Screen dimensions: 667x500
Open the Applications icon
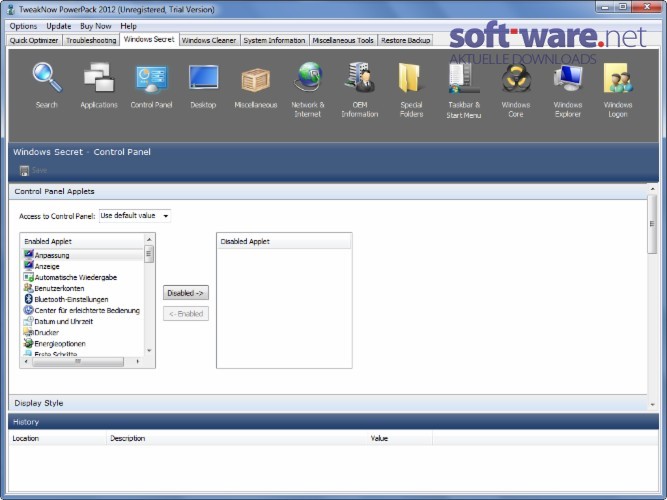pyautogui.click(x=99, y=78)
